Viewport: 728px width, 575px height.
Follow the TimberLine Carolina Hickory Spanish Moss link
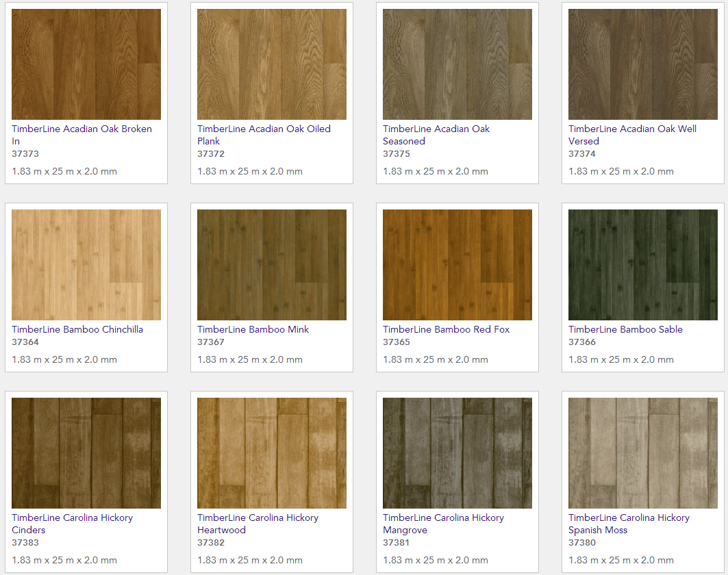629,524
